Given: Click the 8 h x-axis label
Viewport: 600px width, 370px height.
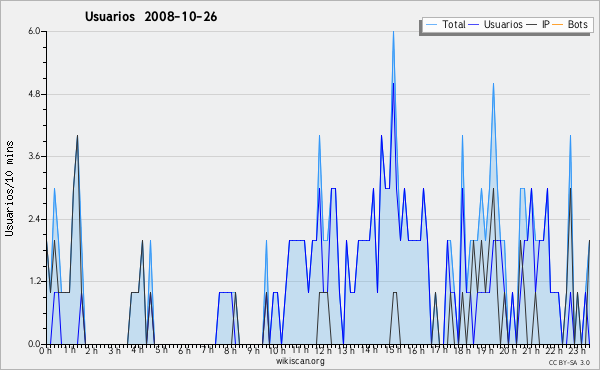Looking at the screenshot, I should [x=231, y=350].
